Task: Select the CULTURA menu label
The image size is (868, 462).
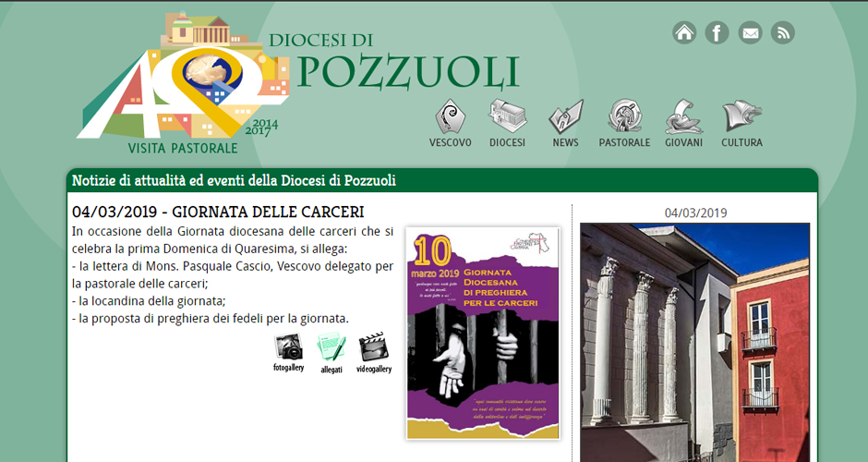Action: pos(741,142)
